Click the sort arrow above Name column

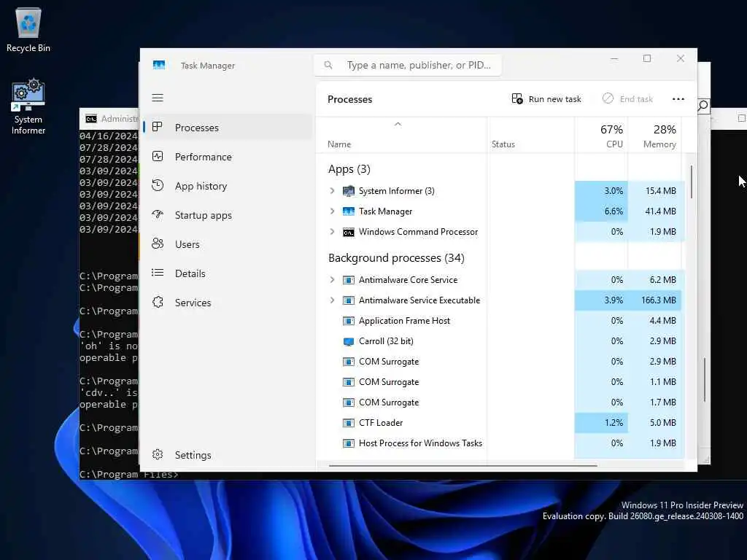pos(398,124)
